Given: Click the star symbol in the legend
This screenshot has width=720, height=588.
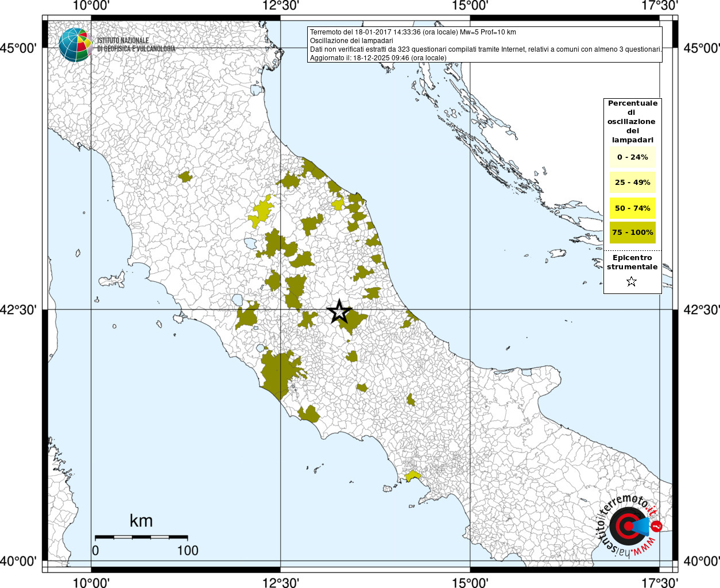Looking at the screenshot, I should (x=632, y=281).
